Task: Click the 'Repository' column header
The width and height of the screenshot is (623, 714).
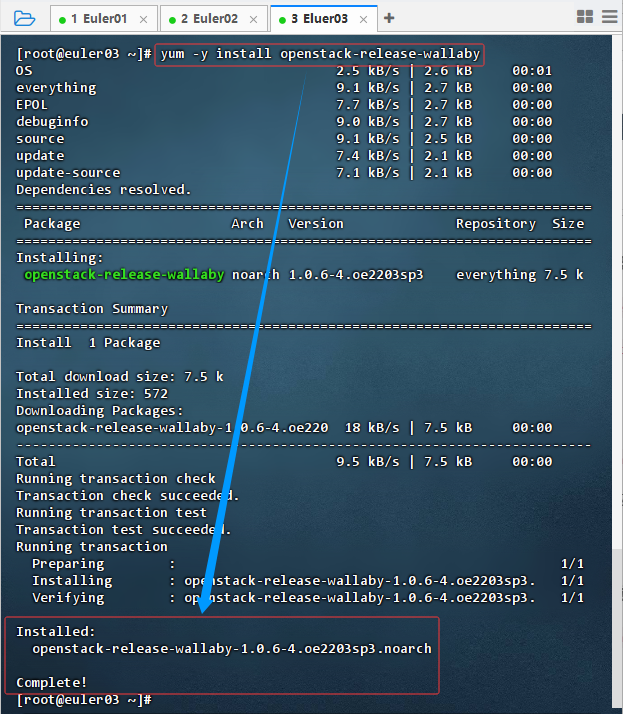Action: [496, 224]
